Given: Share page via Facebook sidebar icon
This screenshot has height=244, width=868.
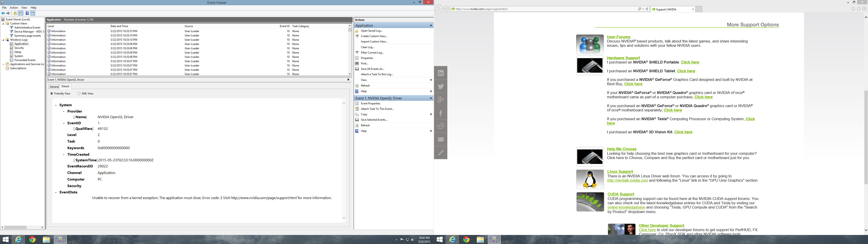Looking at the screenshot, I should pyautogui.click(x=441, y=113).
